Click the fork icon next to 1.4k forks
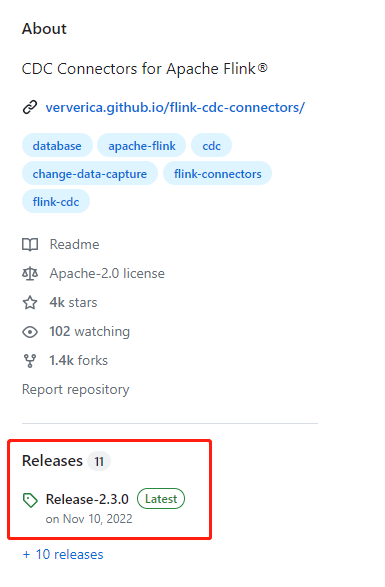385x587 pixels. coord(30,361)
